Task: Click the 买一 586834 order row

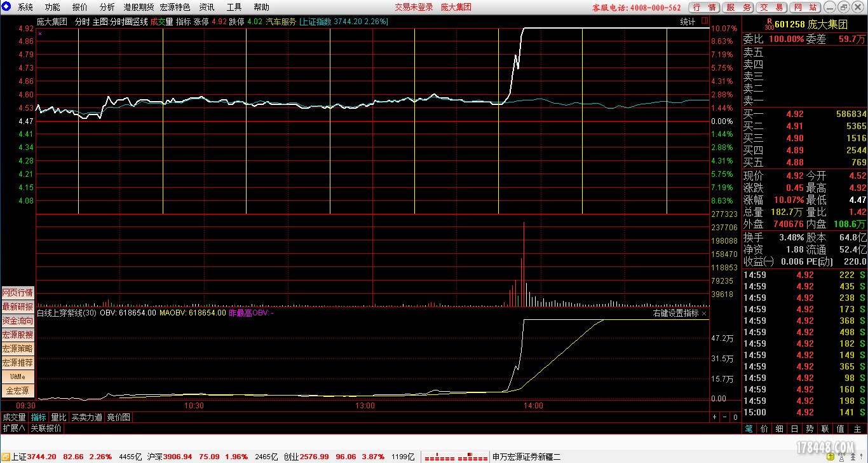Action: (x=804, y=114)
